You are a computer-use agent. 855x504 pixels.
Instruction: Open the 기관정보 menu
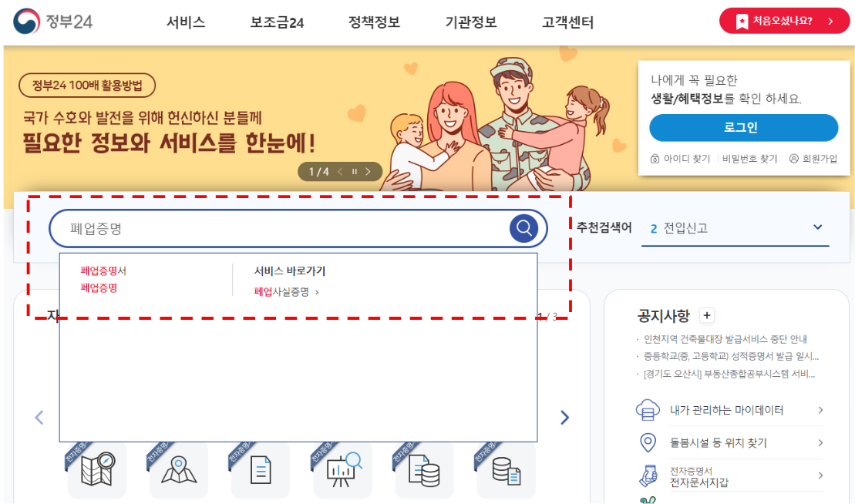coord(471,22)
